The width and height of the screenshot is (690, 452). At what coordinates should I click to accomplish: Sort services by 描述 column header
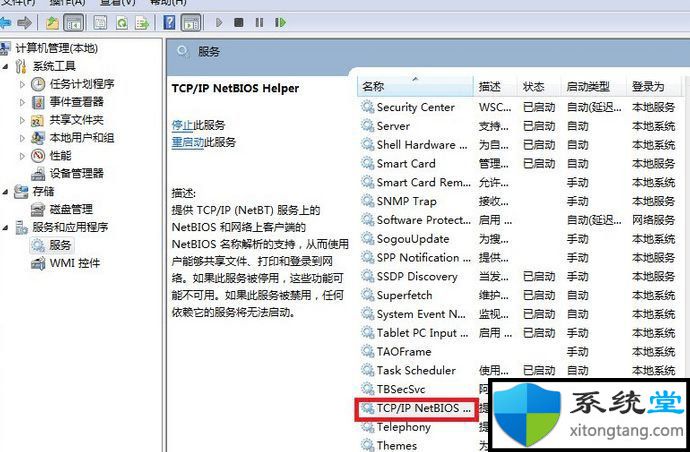(x=495, y=86)
